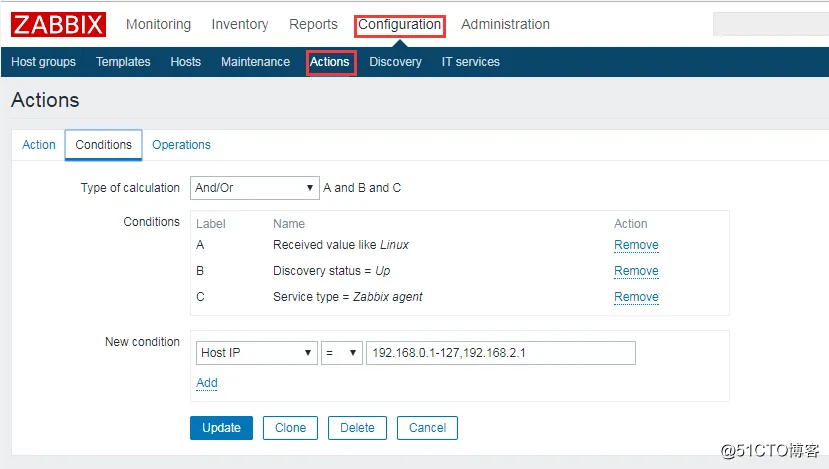The height and width of the screenshot is (469, 829).
Task: Click the search box at top right
Action: (x=771, y=24)
